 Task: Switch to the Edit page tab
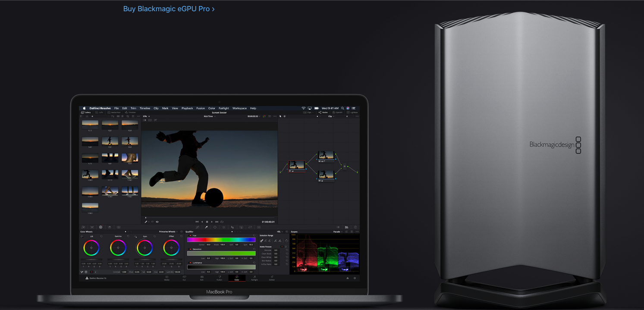(x=202, y=279)
